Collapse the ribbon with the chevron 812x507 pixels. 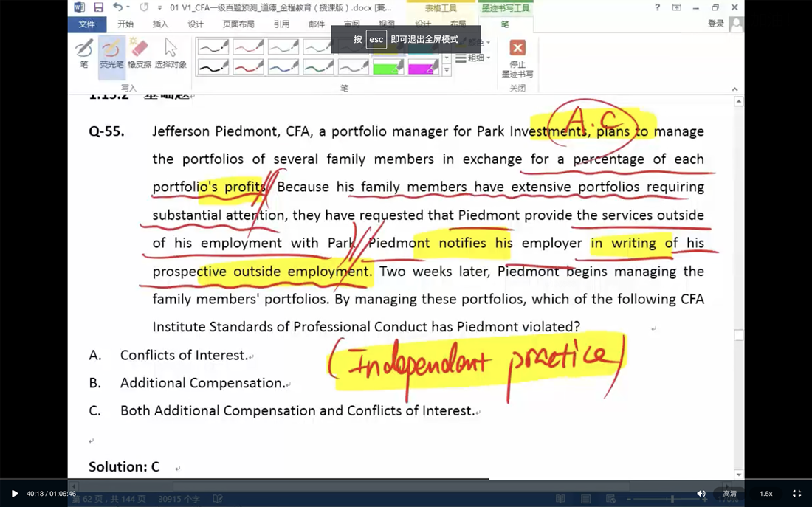click(734, 89)
